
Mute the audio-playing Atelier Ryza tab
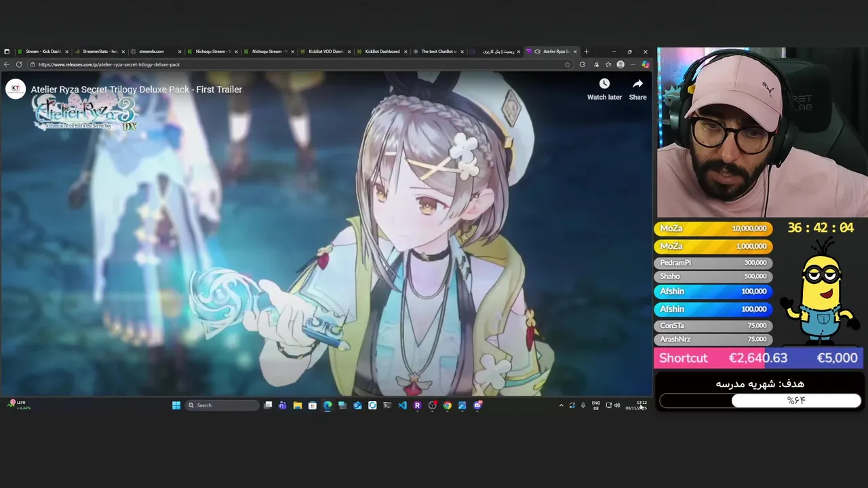point(537,52)
